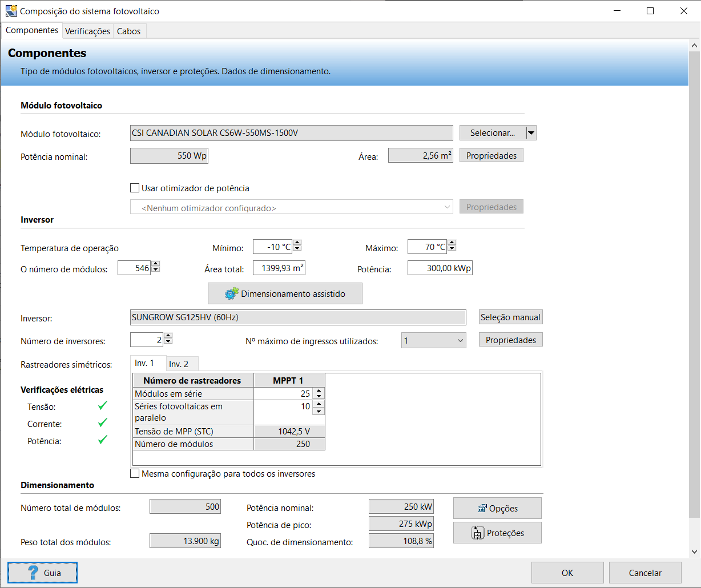The width and height of the screenshot is (701, 588).
Task: Click the green Tensão check mark
Action: pos(103,406)
